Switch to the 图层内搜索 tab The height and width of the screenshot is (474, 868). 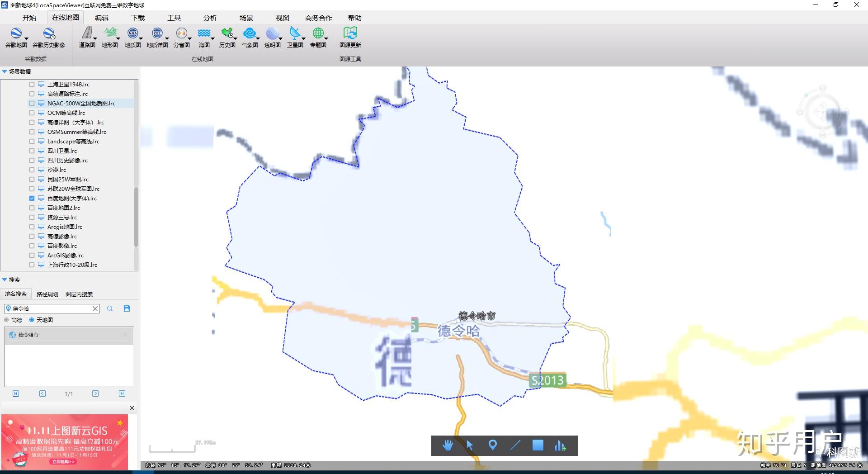(x=79, y=294)
